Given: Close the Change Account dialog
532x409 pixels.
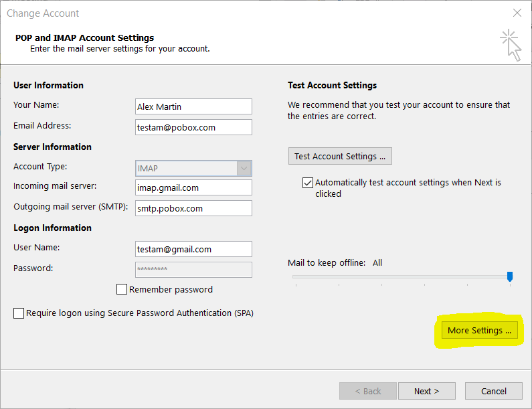Looking at the screenshot, I should pyautogui.click(x=517, y=13).
